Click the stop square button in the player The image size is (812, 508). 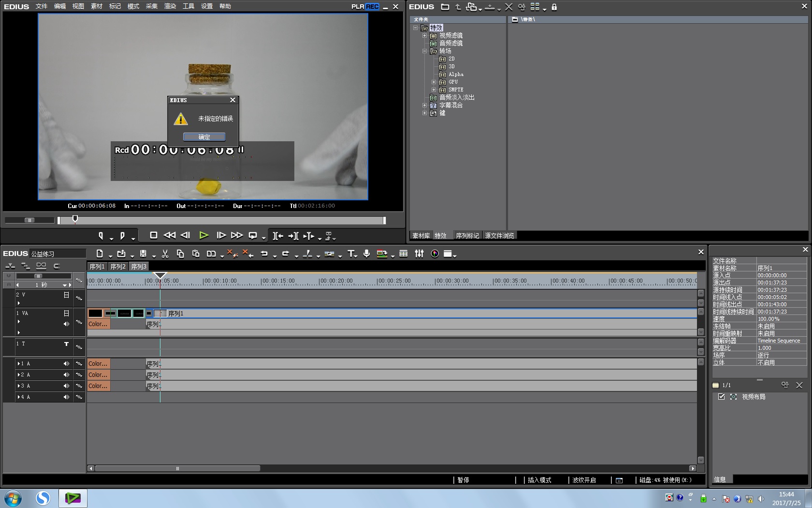point(153,235)
